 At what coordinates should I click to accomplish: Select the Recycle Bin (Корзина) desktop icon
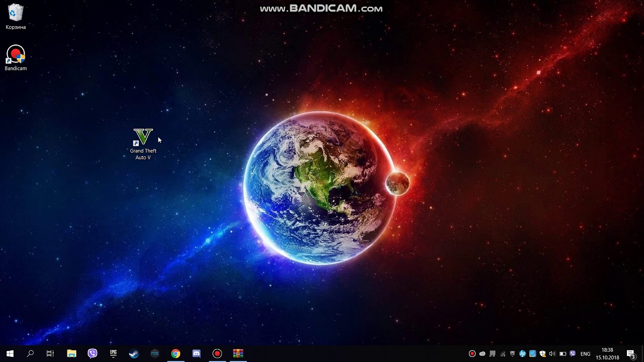click(16, 17)
